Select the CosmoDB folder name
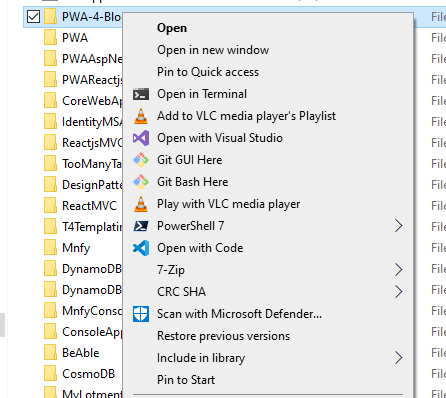This screenshot has width=446, height=398. [x=88, y=374]
